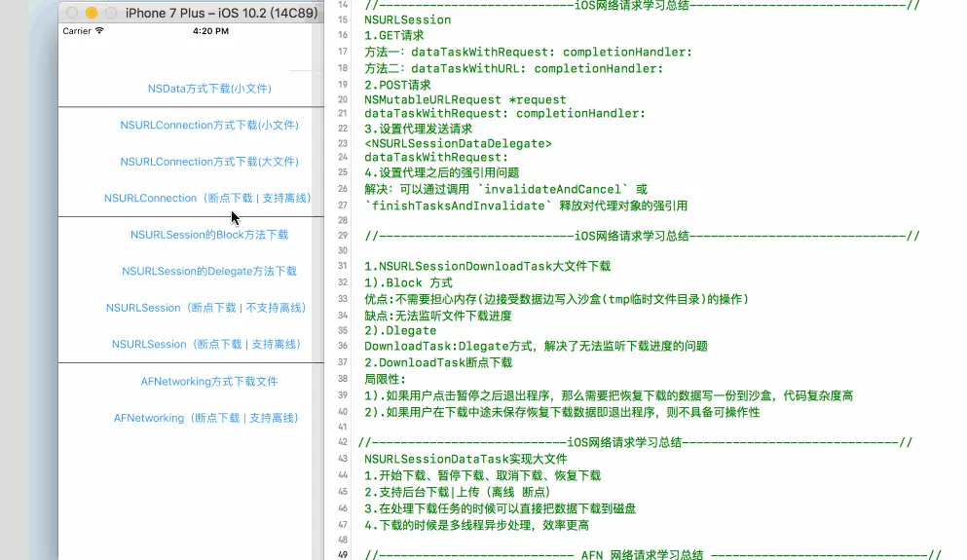Click code line NSURLSession on line 15

point(408,19)
